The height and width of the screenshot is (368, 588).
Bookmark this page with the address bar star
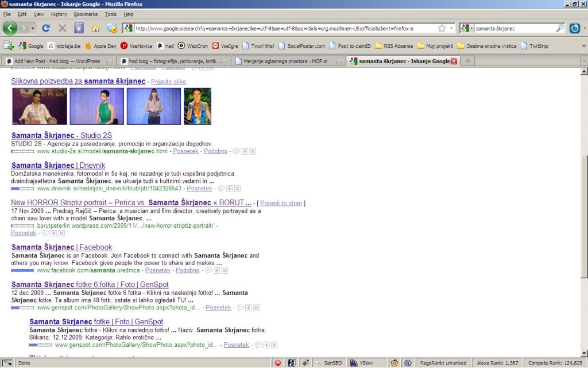[x=442, y=28]
